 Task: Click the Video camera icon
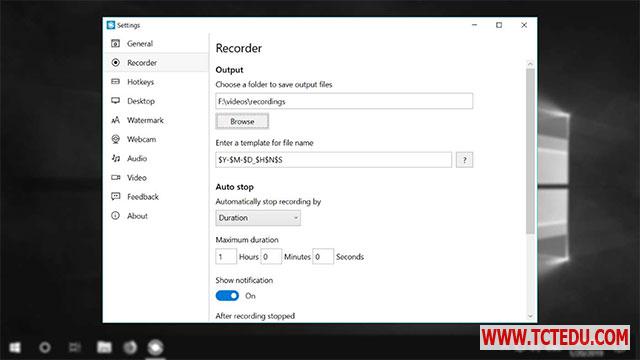116,178
